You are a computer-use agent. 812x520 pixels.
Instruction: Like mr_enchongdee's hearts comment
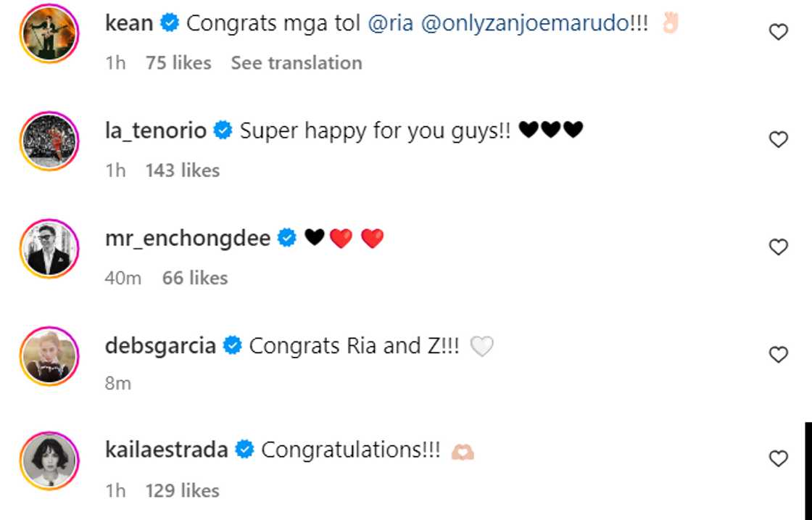[778, 247]
